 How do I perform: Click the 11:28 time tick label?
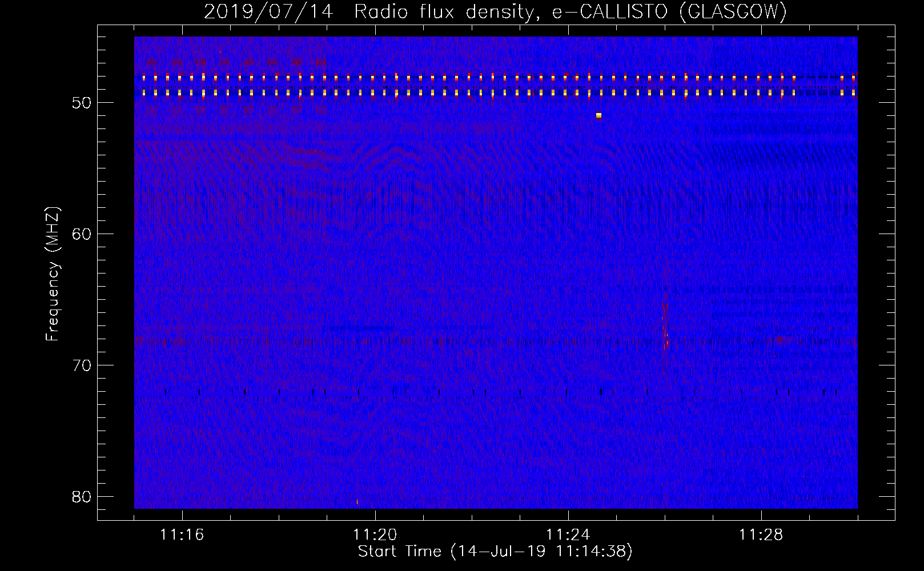(761, 535)
